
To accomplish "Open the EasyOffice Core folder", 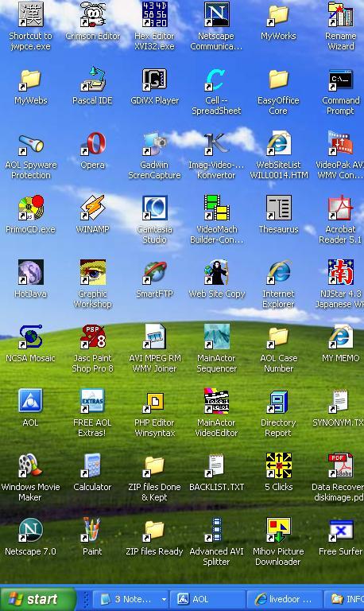I will [x=278, y=80].
